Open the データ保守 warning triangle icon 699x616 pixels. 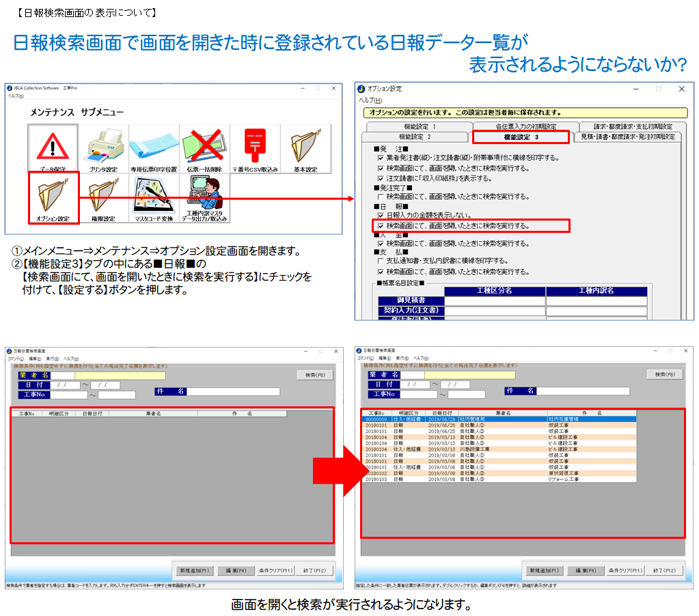tap(53, 148)
